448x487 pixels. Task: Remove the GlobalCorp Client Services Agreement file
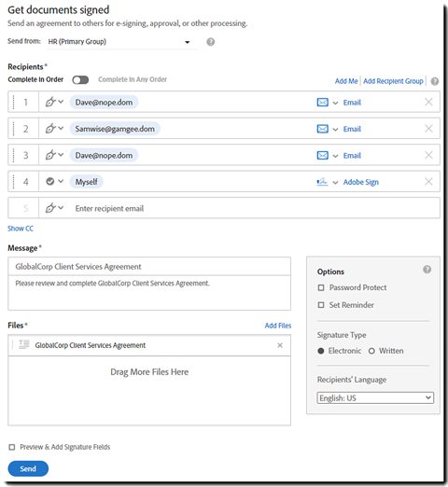tap(280, 345)
